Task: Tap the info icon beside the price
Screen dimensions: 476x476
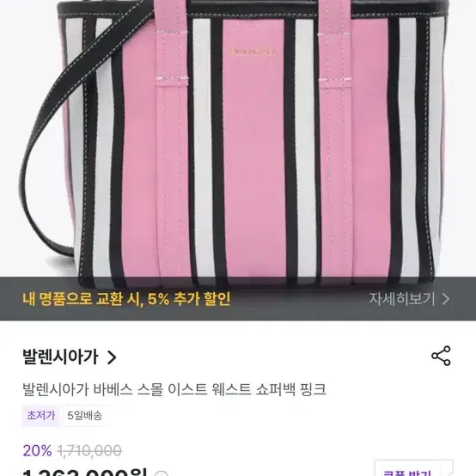Action: pos(162,473)
